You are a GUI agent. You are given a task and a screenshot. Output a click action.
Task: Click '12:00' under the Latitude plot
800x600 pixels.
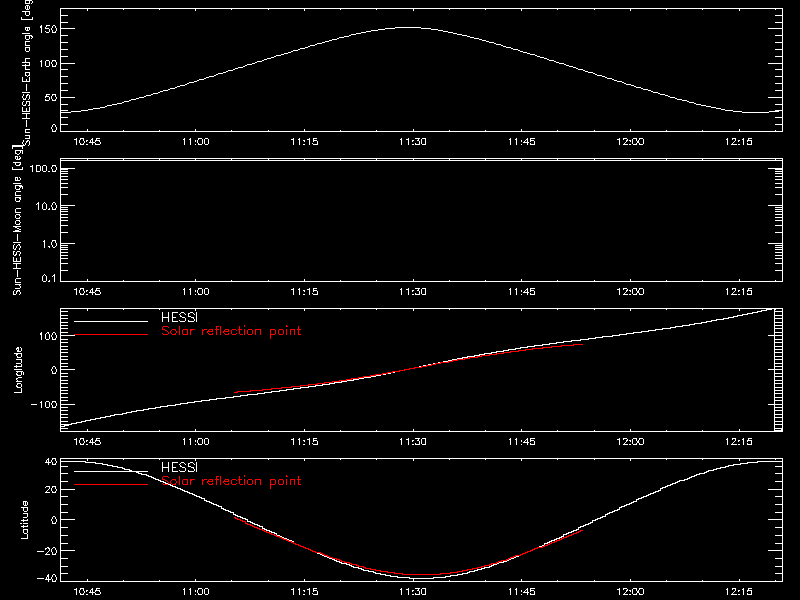[630, 591]
